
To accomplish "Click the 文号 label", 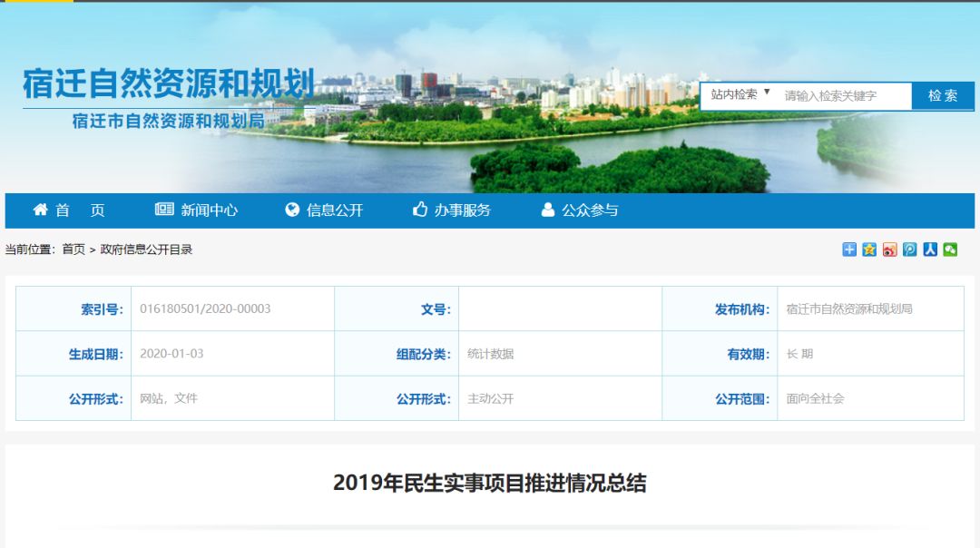I will (x=436, y=309).
